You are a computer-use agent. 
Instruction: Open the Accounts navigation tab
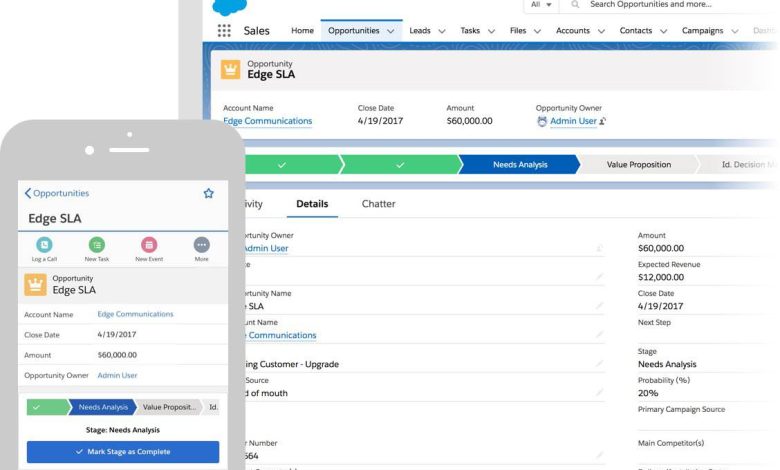[573, 31]
